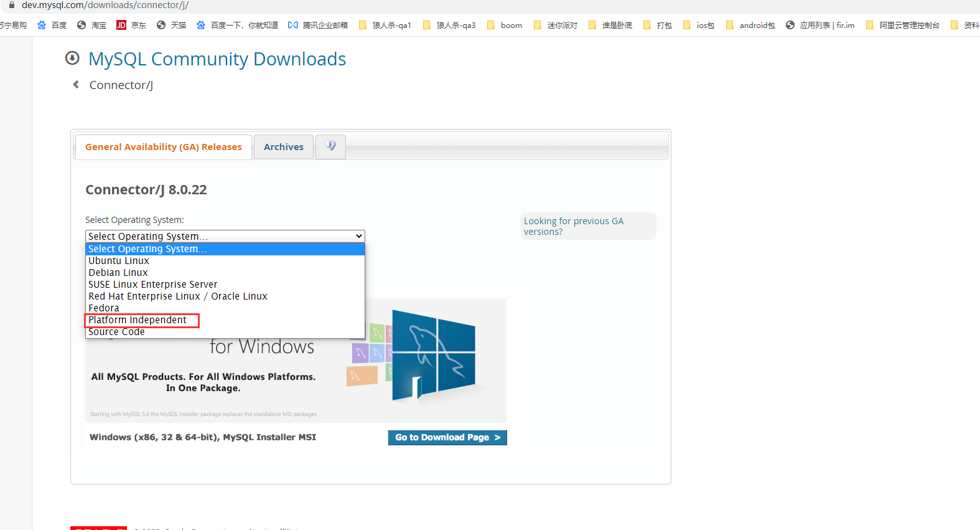Click the Connector/J 8.0.22 heading

pyautogui.click(x=146, y=189)
